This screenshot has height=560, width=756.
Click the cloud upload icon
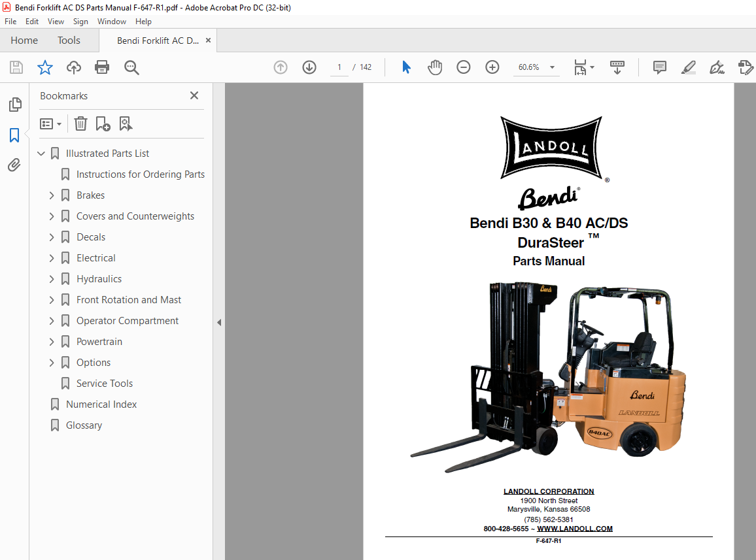[74, 67]
